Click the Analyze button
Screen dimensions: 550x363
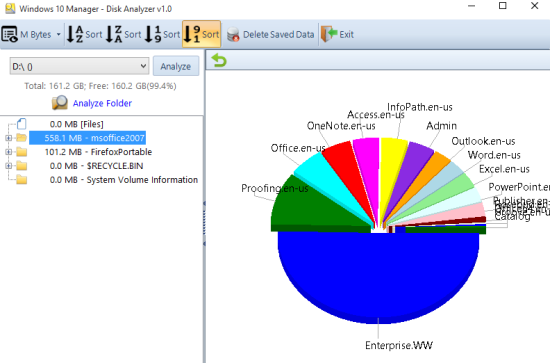tap(176, 66)
